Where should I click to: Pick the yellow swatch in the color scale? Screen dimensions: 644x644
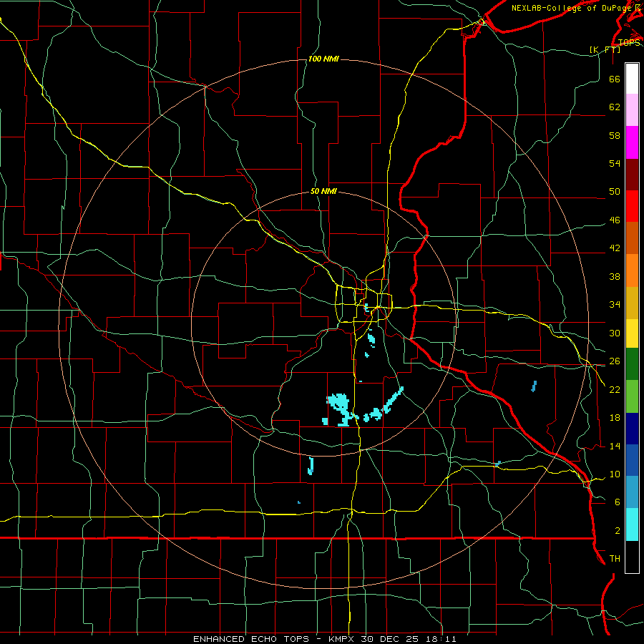[632, 334]
